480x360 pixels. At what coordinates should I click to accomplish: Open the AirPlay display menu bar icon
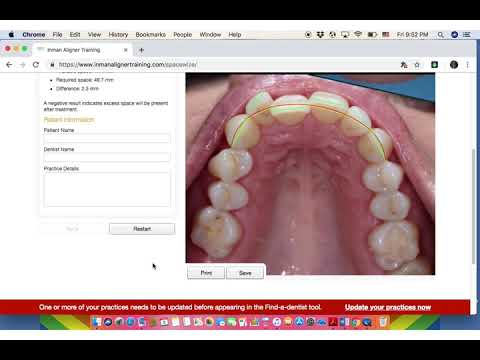(x=345, y=35)
